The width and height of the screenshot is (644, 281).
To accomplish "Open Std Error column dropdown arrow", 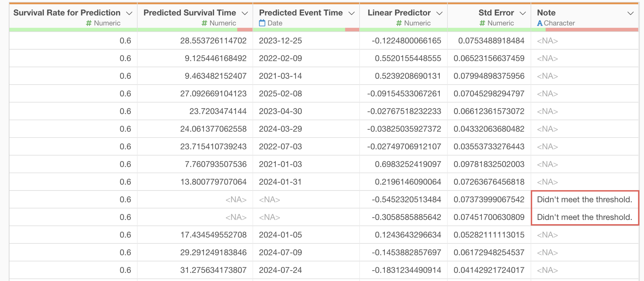I will tap(523, 13).
